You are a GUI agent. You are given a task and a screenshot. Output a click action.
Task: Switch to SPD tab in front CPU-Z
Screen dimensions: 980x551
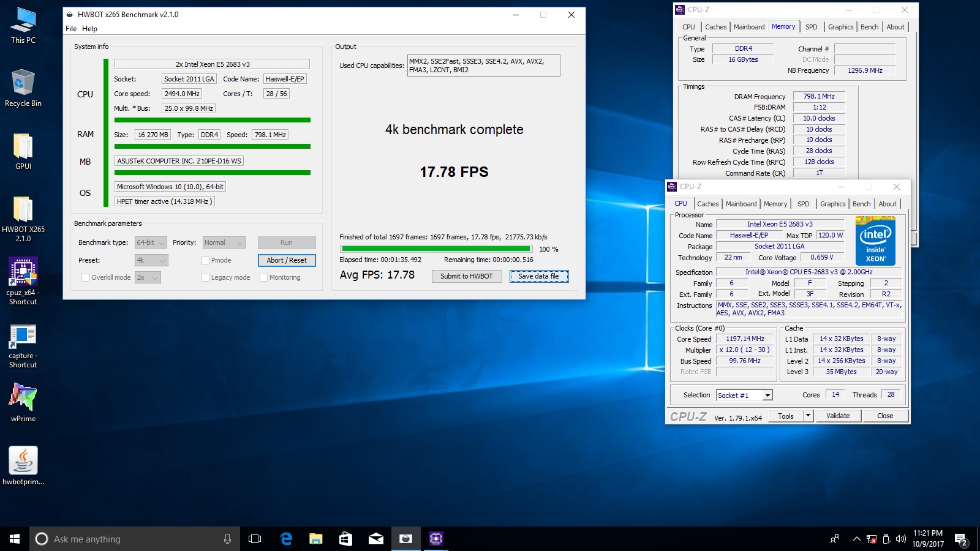pos(803,204)
